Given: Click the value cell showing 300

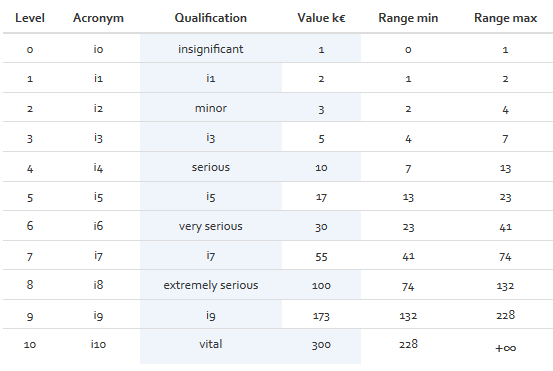Looking at the screenshot, I should [x=321, y=345].
